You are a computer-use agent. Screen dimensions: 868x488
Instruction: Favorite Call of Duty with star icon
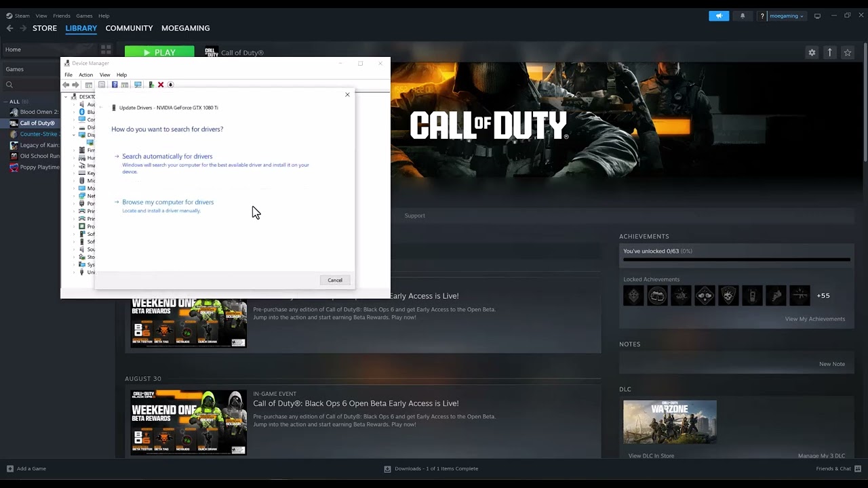point(847,52)
